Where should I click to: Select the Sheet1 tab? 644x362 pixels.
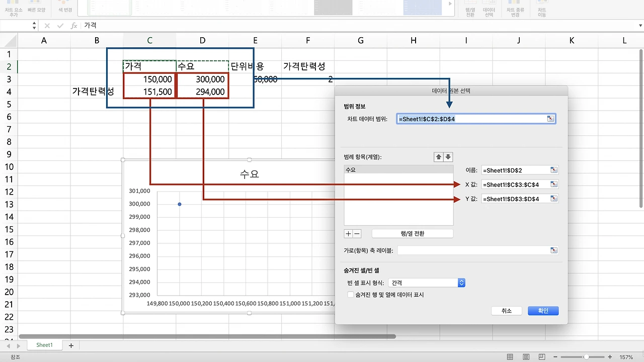tap(44, 345)
